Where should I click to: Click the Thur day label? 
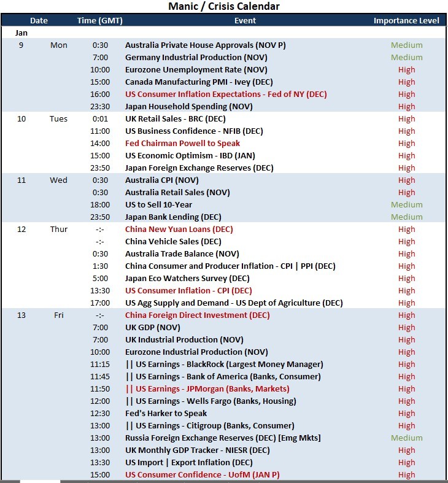[58, 230]
